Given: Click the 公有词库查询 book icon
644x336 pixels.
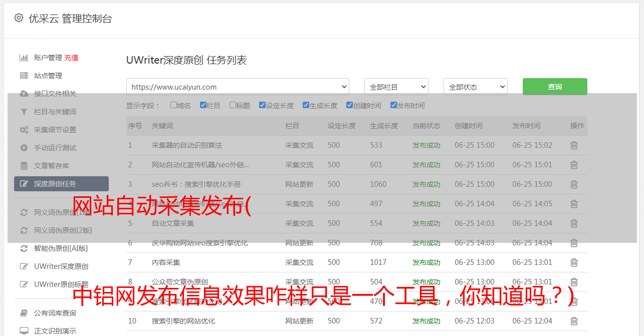Looking at the screenshot, I should (24, 313).
